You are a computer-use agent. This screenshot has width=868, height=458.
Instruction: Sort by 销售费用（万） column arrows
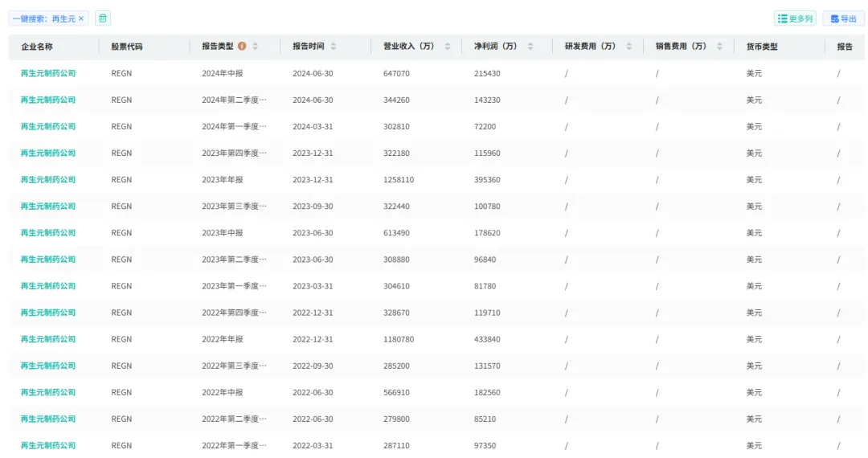[x=719, y=47]
